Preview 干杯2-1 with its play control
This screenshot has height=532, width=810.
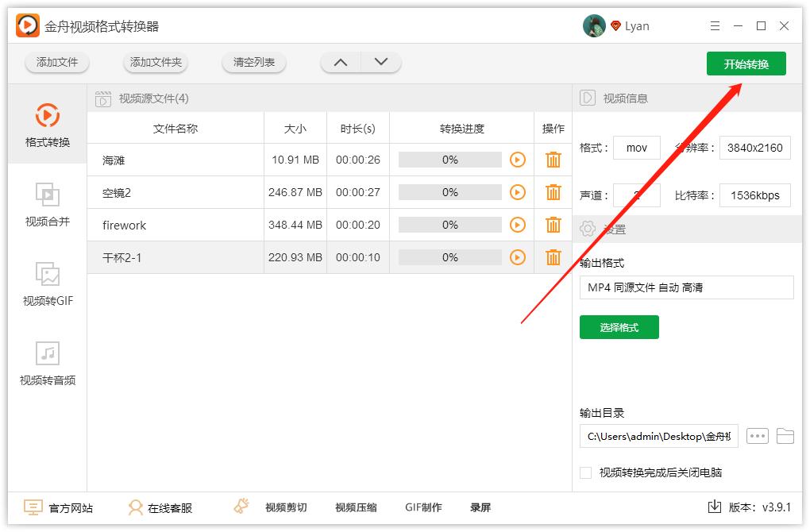tap(518, 256)
